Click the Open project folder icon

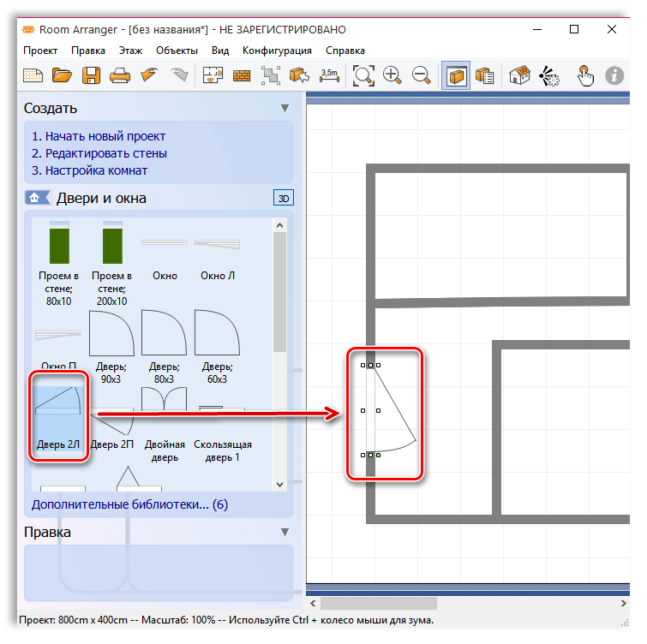click(x=63, y=75)
